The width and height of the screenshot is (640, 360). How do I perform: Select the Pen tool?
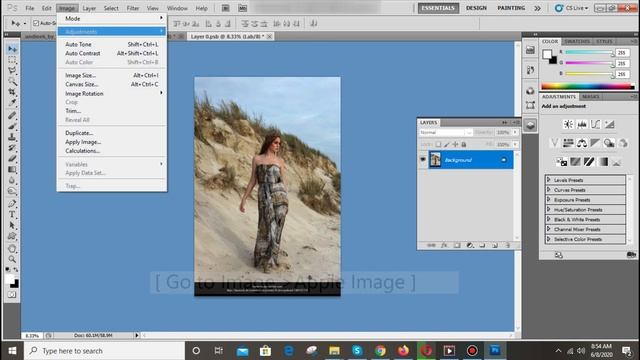pos(12,203)
